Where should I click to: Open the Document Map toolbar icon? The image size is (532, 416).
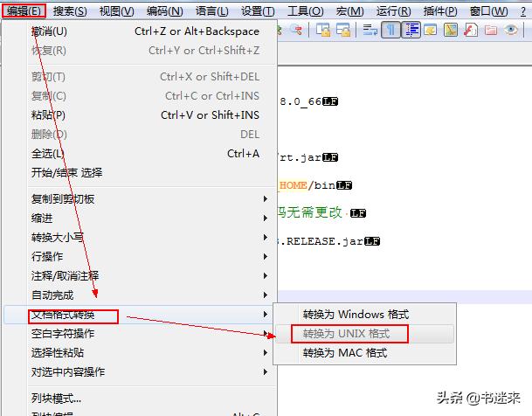451,30
